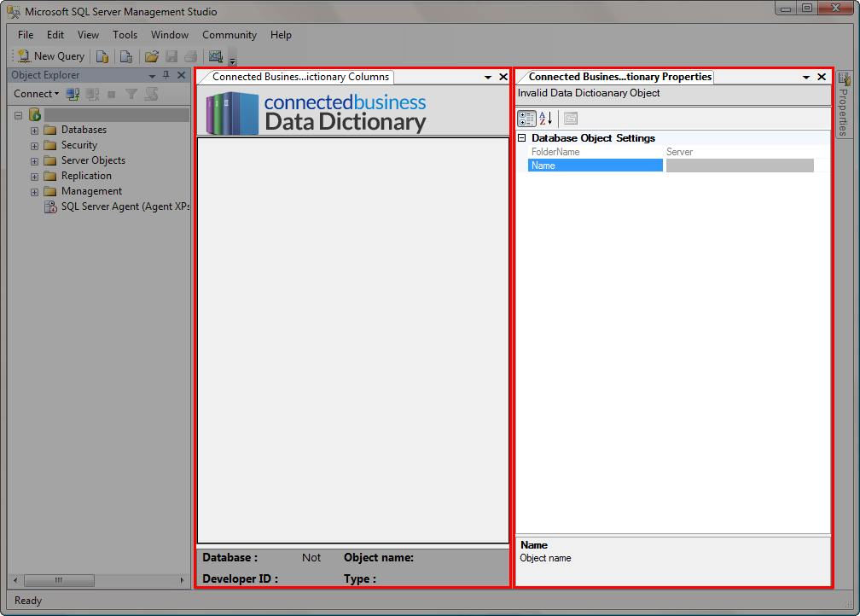Click the New Query toolbar button

[52, 56]
